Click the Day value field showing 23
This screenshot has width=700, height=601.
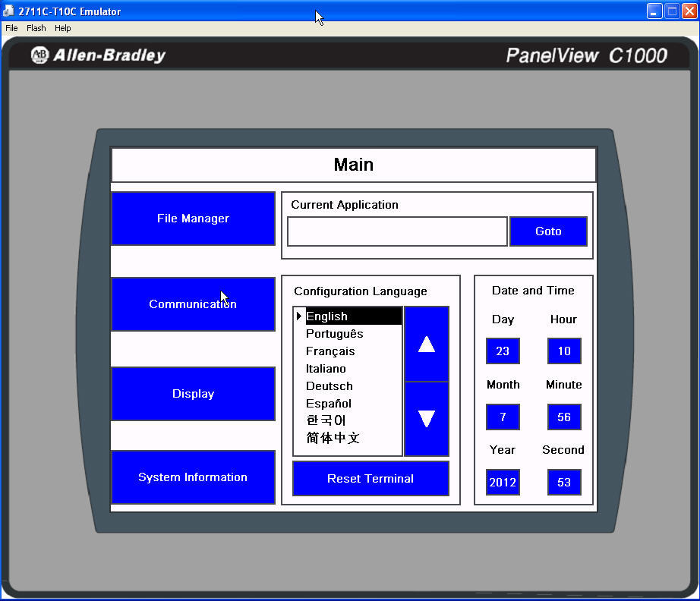503,351
